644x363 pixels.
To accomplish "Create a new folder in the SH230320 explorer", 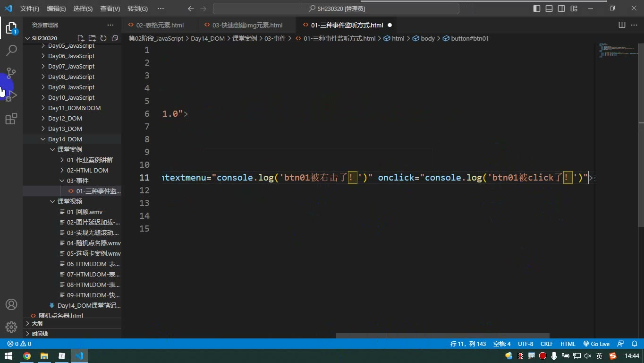I will pyautogui.click(x=92, y=38).
